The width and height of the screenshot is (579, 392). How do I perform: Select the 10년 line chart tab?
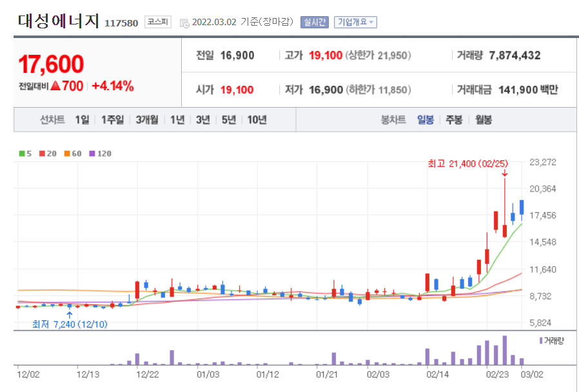(257, 119)
